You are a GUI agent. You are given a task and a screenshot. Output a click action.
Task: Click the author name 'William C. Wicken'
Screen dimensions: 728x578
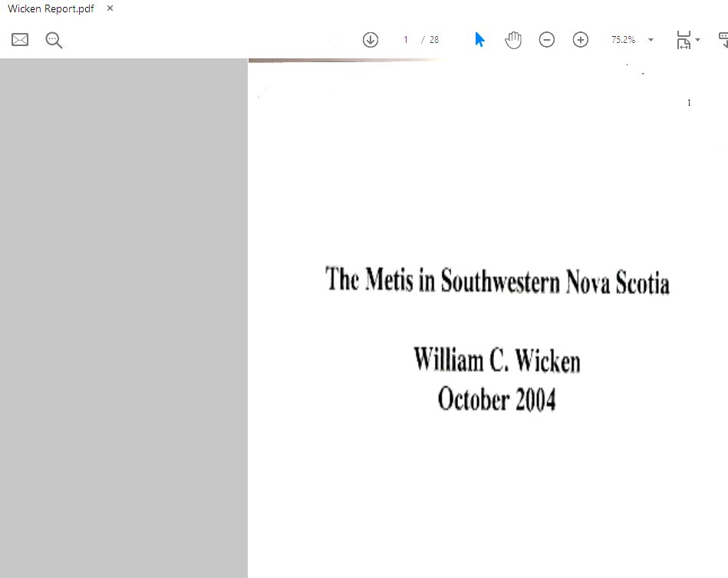[497, 360]
